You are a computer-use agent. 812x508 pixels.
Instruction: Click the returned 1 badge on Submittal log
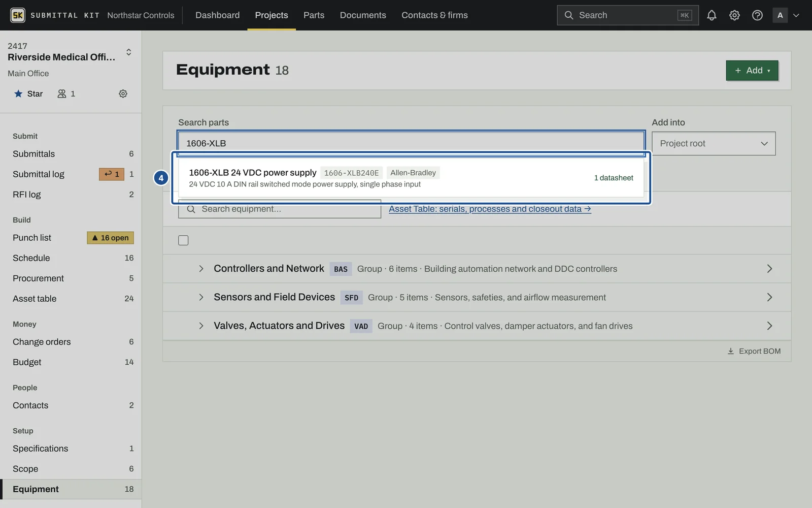coord(112,174)
